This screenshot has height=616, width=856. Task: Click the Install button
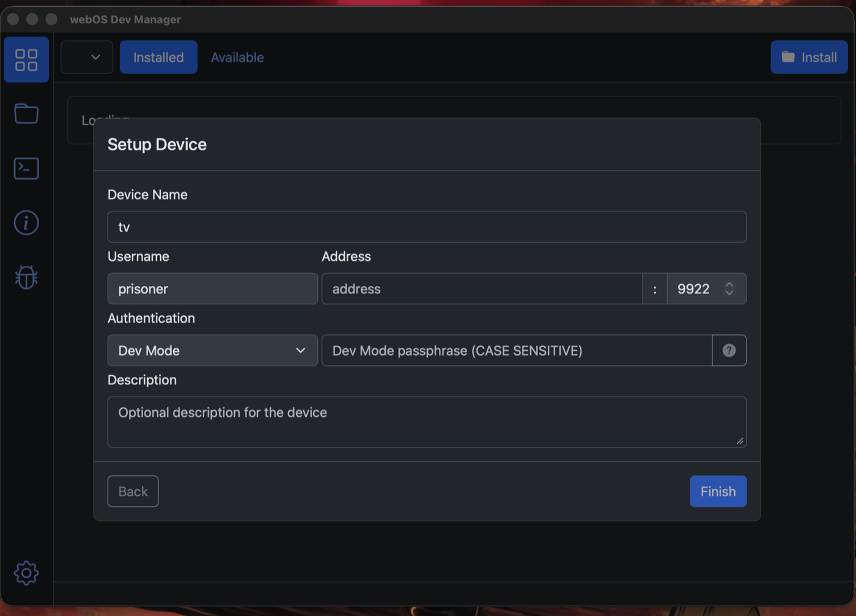[809, 57]
